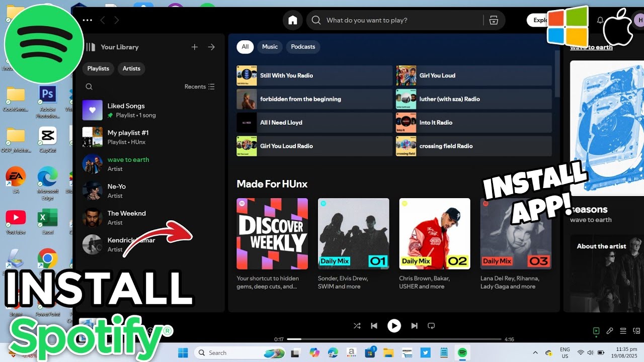Open wave to earth link atop right panel
Image resolution: width=644 pixels, height=362 pixels.
pos(591,47)
